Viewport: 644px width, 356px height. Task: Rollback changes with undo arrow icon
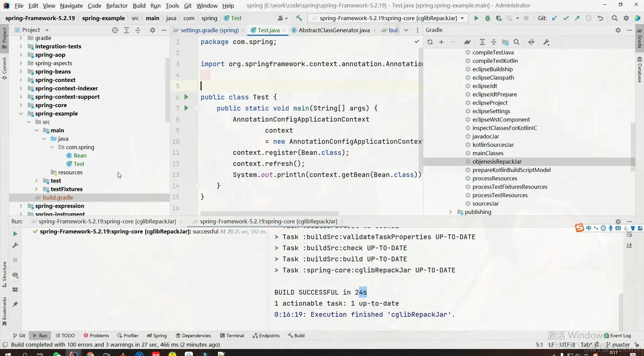pos(601,18)
